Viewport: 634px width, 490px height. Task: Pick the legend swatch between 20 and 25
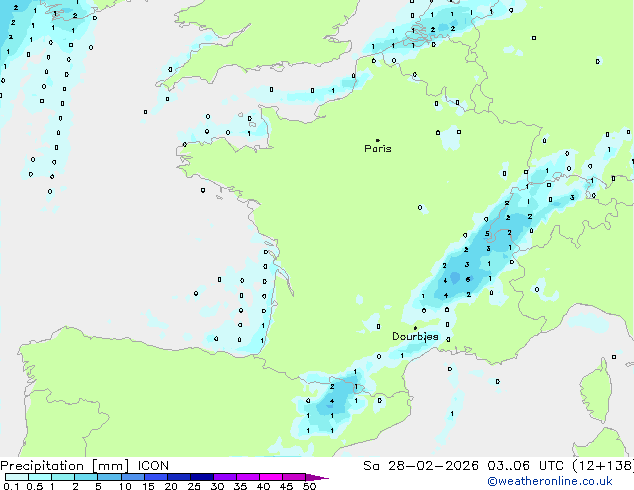(x=179, y=477)
